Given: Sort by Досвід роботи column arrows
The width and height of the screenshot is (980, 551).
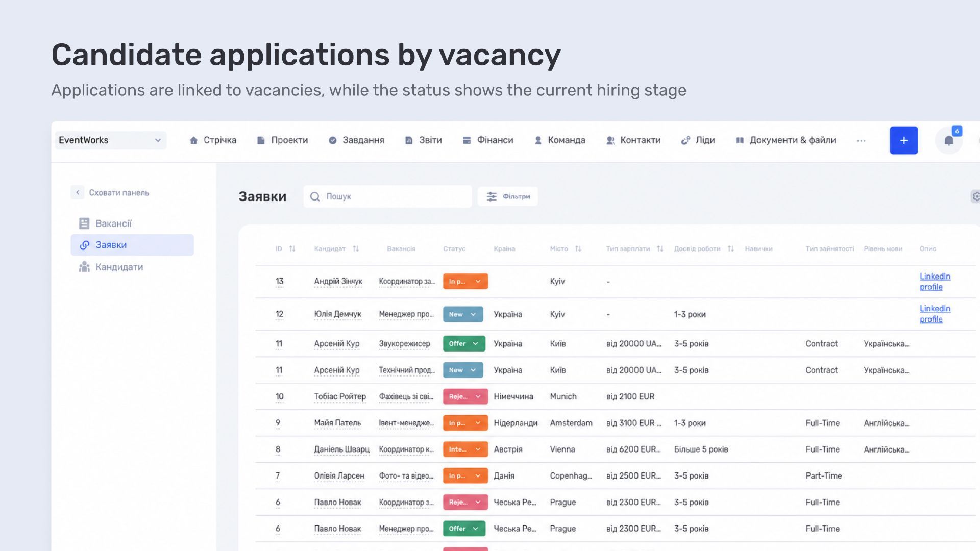Looking at the screenshot, I should pyautogui.click(x=730, y=248).
